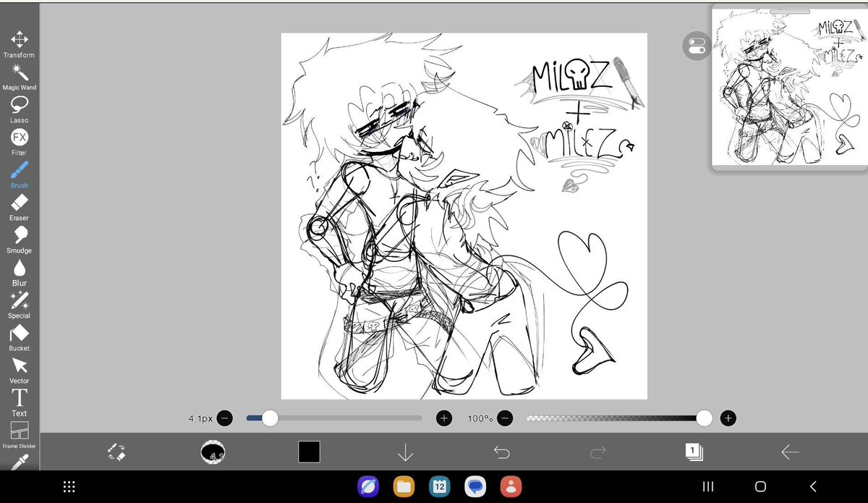This screenshot has width=868, height=503.
Task: Select the Text tool
Action: coord(19,402)
